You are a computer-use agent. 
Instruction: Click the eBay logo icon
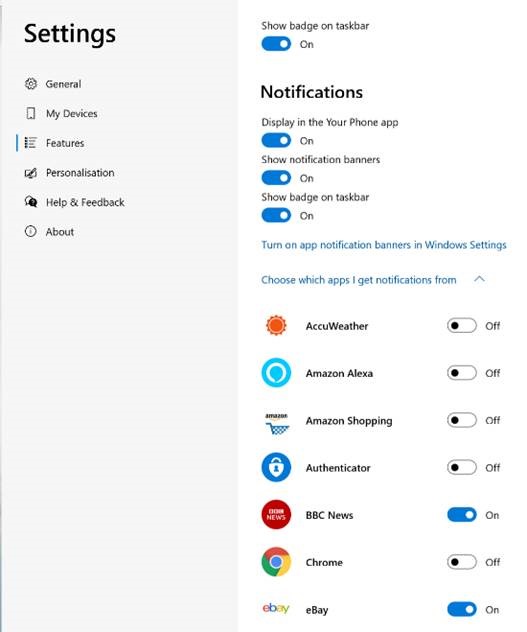(276, 608)
